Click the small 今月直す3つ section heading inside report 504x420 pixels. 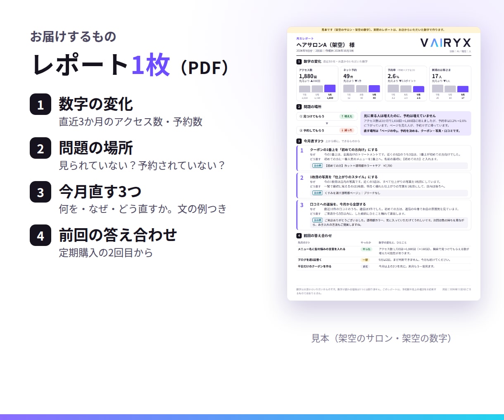coord(314,141)
